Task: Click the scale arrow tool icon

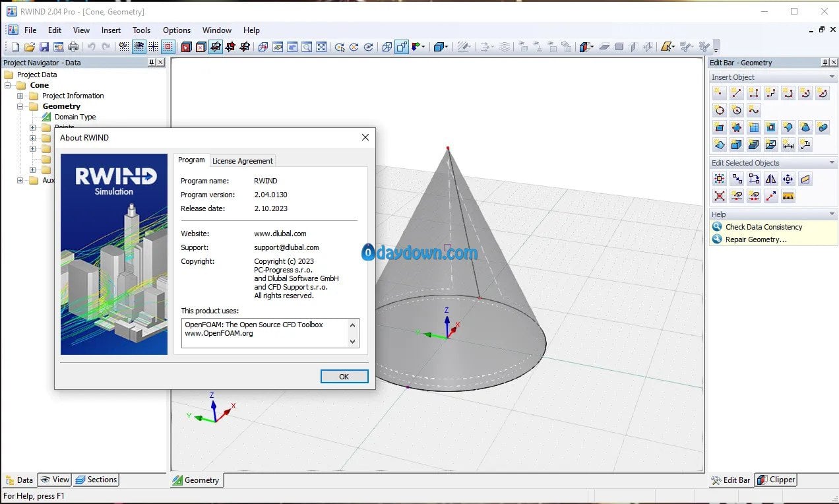Action: [771, 196]
